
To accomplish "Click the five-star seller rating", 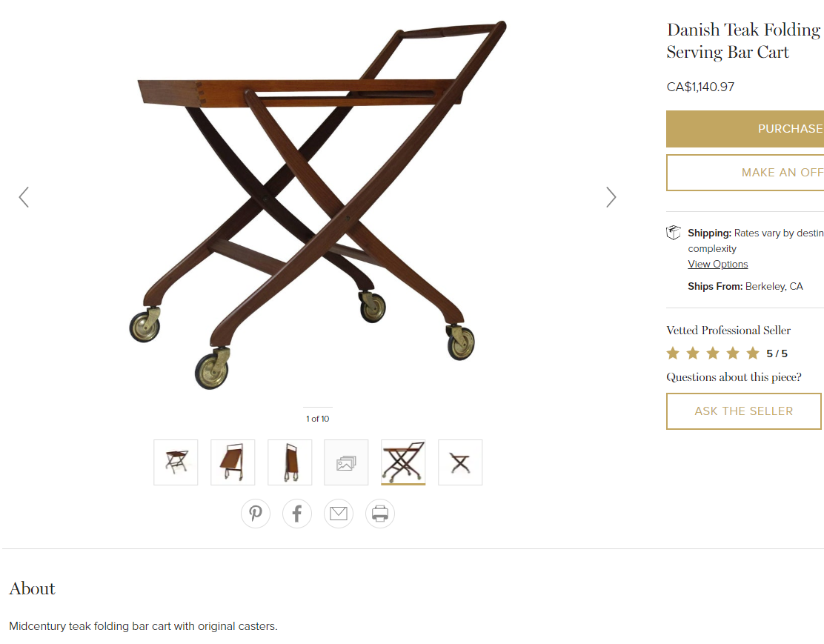I will tap(713, 353).
